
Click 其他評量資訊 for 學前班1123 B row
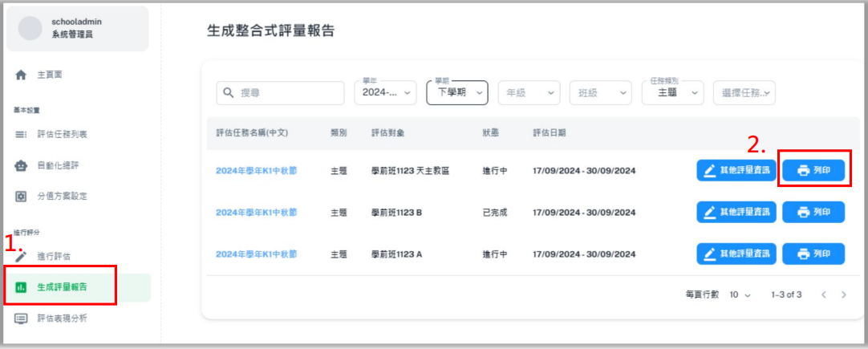click(736, 212)
